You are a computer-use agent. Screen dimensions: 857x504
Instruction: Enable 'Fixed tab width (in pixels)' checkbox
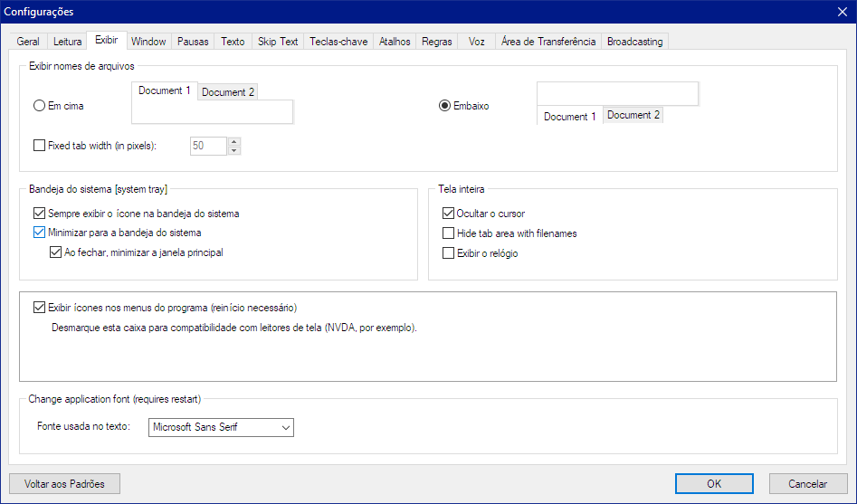[x=39, y=145]
